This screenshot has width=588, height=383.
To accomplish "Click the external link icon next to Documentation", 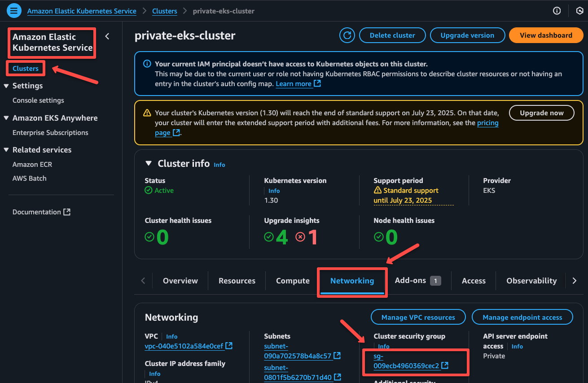I will [x=67, y=212].
